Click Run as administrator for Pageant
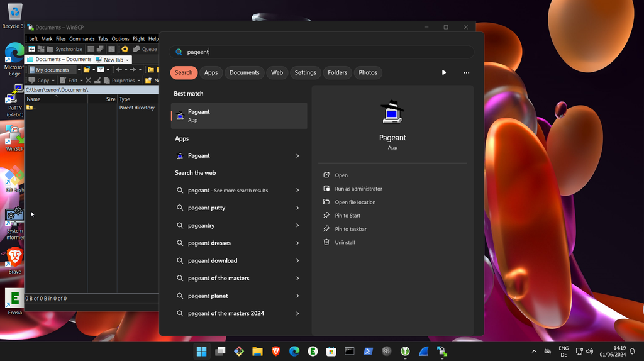The image size is (644, 361). pyautogui.click(x=358, y=189)
